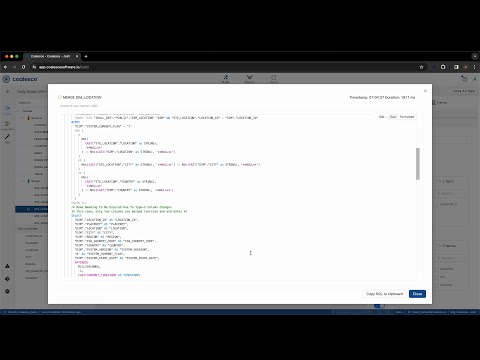Copy SQL to clipboard

point(384,294)
